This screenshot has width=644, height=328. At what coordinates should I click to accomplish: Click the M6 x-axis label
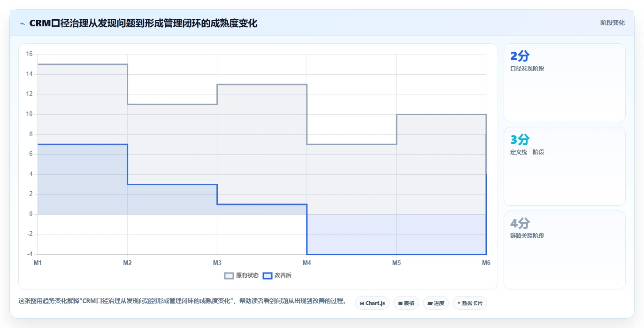pyautogui.click(x=486, y=263)
